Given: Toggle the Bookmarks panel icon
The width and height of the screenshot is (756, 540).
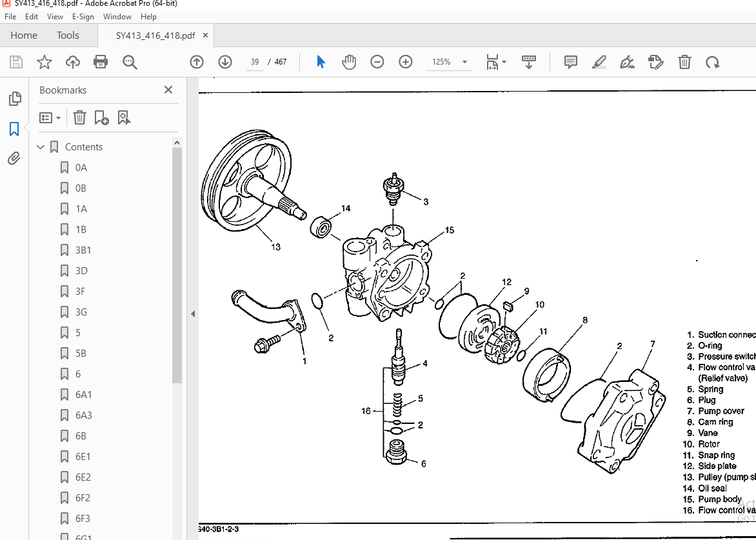Looking at the screenshot, I should click(x=14, y=129).
